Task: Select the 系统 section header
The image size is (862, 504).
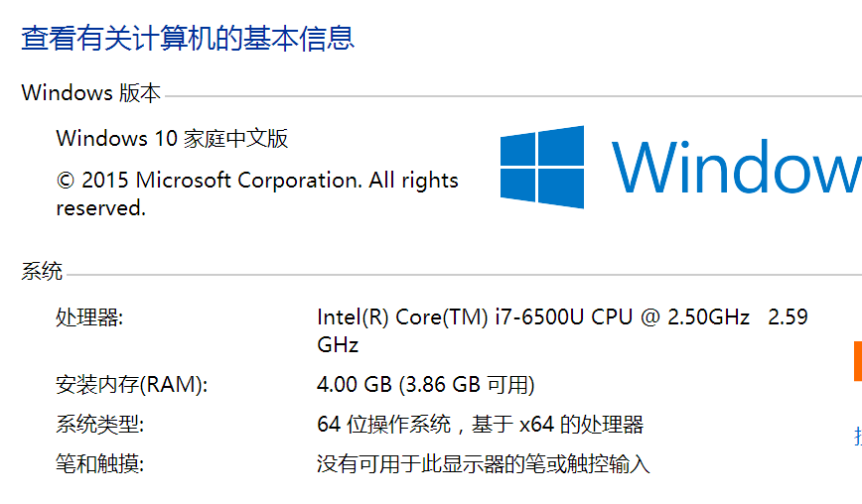Action: pyautogui.click(x=42, y=272)
